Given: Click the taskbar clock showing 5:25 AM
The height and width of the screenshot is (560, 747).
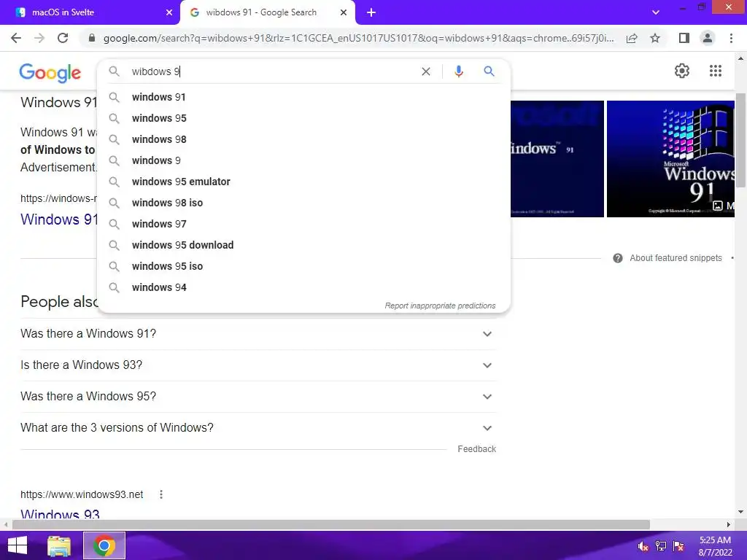Looking at the screenshot, I should (715, 546).
